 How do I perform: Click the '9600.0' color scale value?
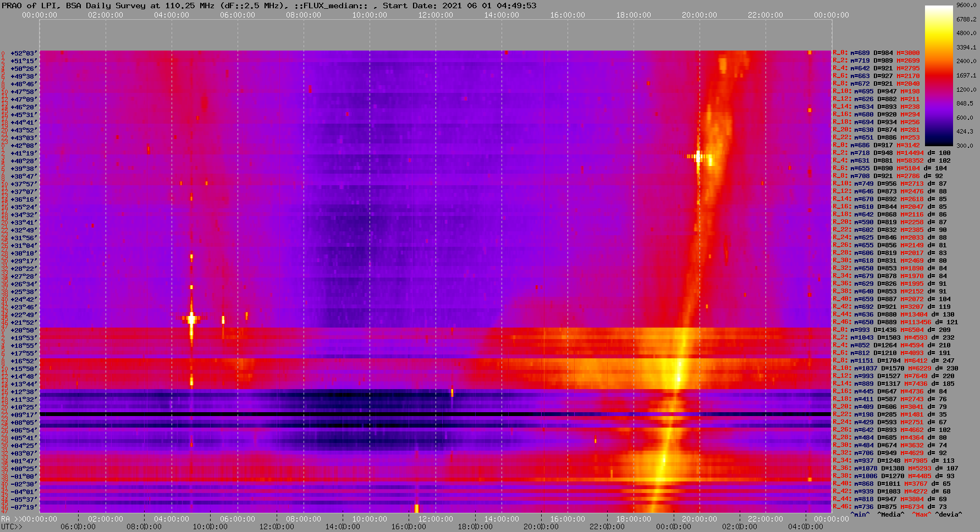(x=966, y=5)
